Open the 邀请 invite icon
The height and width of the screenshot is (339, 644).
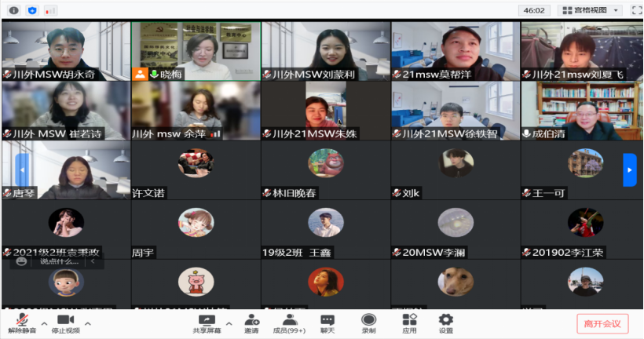[x=251, y=323]
